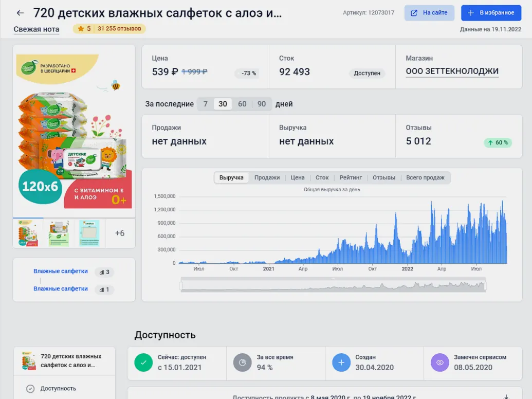
Task: Click the sidebar product card '720 детских влажных салфеток'
Action: (x=64, y=360)
